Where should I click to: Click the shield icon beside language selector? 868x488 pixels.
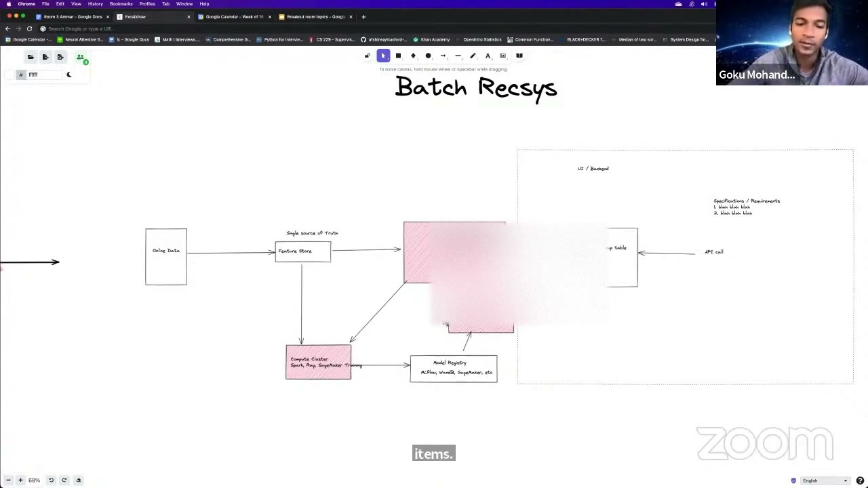pos(793,481)
